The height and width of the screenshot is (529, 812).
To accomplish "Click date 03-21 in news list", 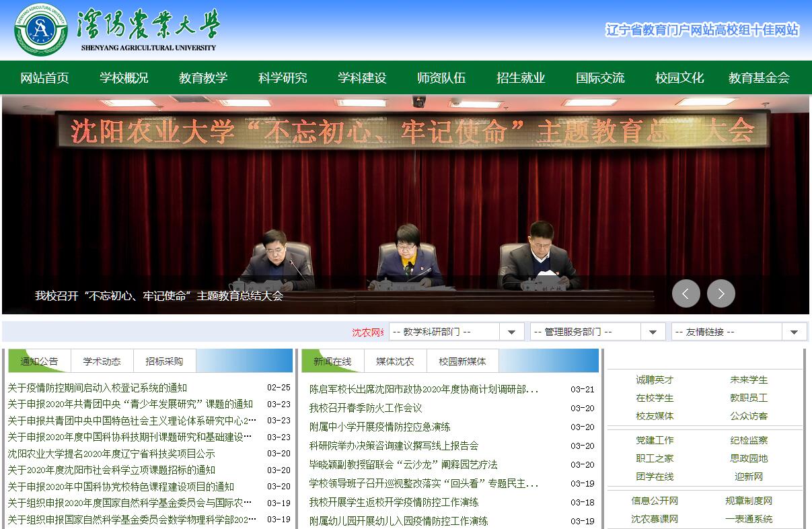I will (583, 389).
